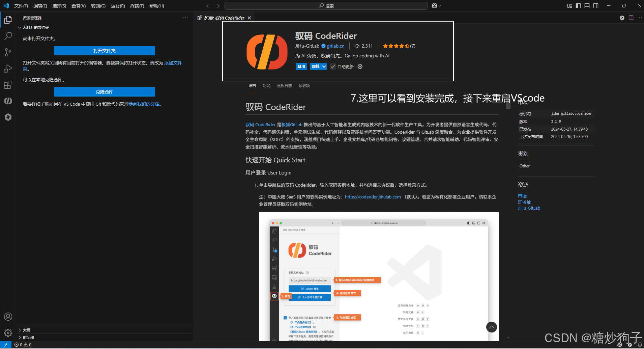The width and height of the screenshot is (644, 349).
Task: Expand the Timeline section
Action: 26,338
